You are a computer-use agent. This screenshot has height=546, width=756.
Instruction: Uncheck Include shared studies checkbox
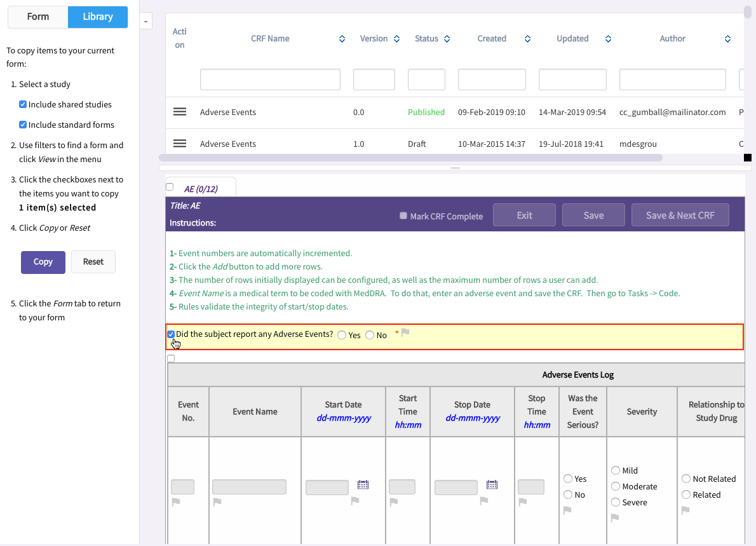point(23,104)
